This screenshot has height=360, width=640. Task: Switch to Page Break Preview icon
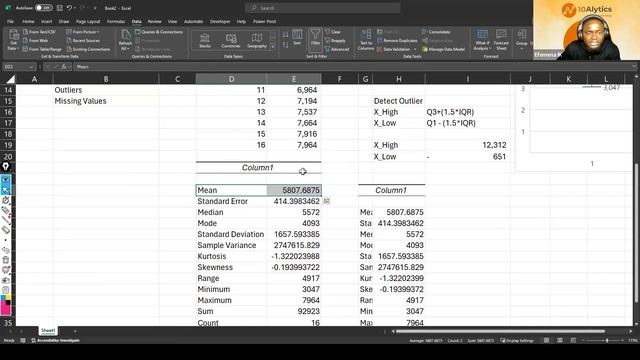573,340
